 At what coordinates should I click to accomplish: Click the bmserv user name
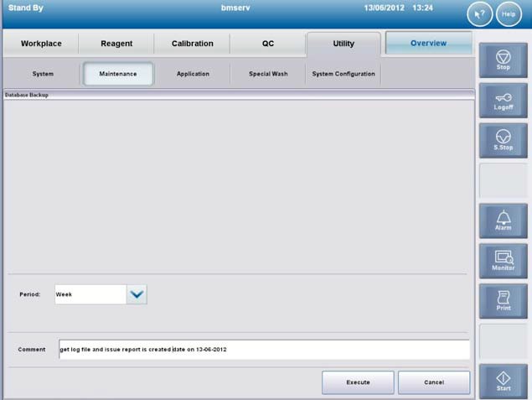pos(235,8)
